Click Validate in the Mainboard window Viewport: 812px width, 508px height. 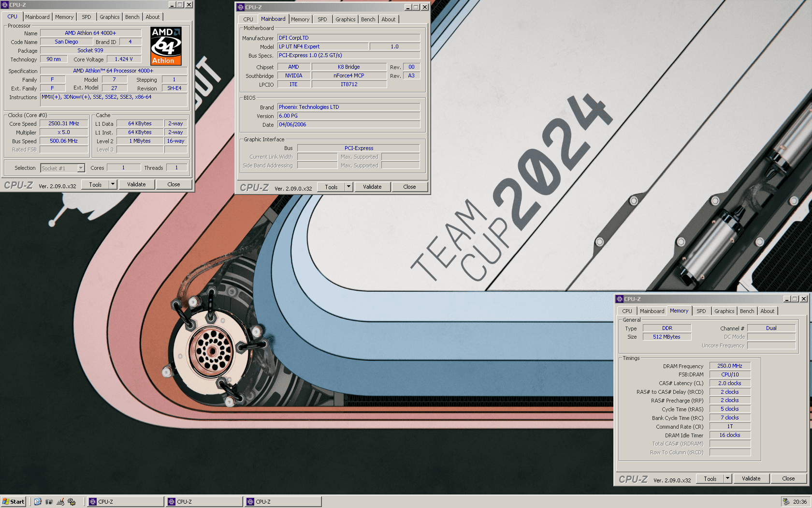[372, 187]
